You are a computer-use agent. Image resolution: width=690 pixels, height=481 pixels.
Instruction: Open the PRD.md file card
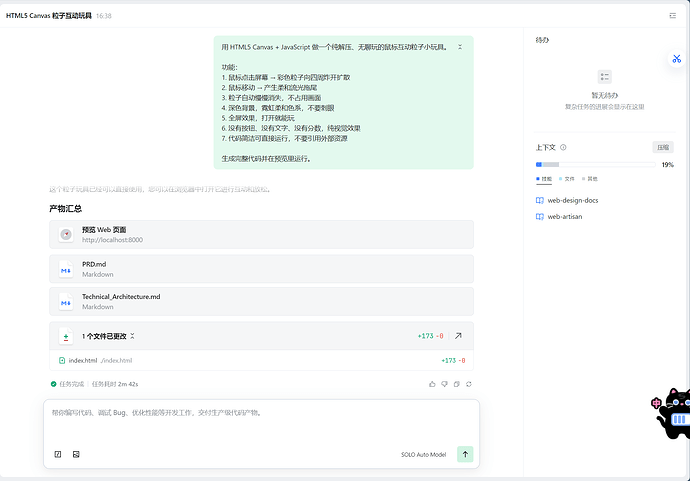tap(261, 269)
